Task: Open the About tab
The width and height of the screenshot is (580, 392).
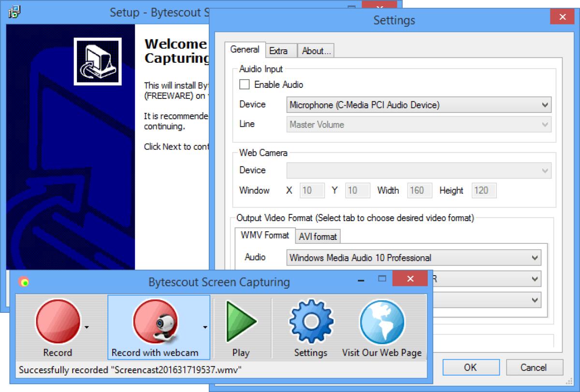Action: click(x=315, y=50)
